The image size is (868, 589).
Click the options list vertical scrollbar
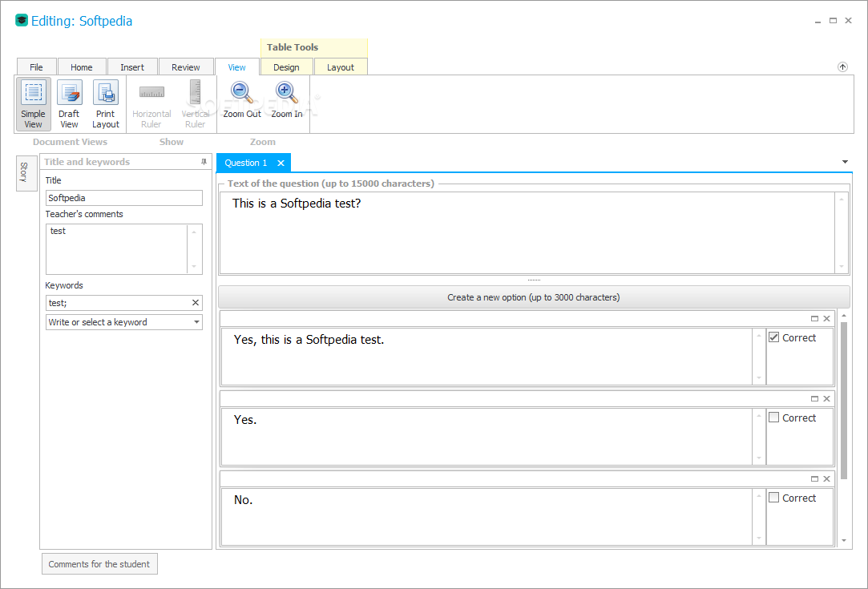click(x=844, y=400)
